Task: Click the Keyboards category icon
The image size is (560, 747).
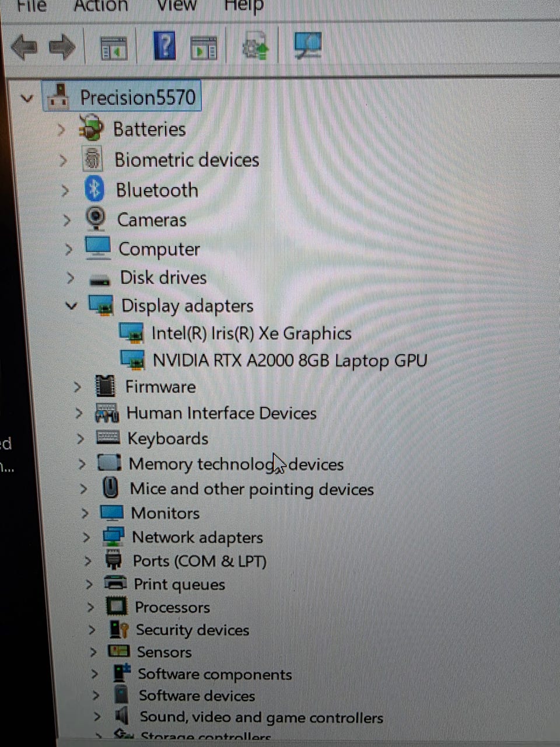Action: 108,438
